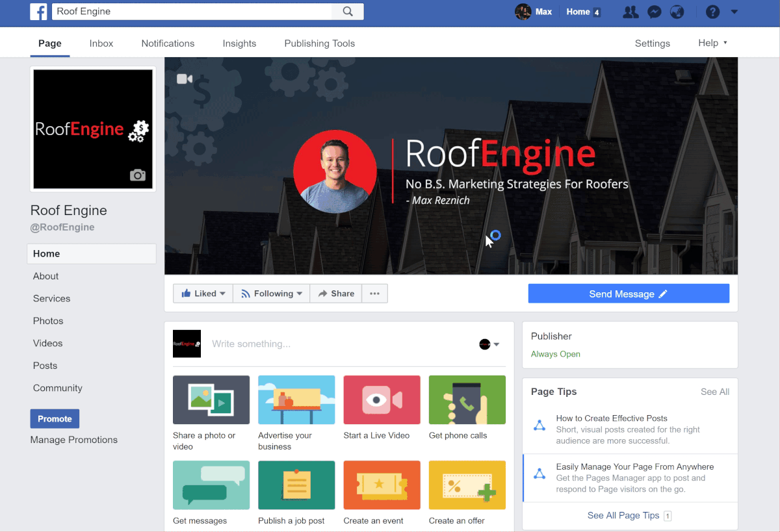
Task: Open the globe notifications icon
Action: (x=677, y=12)
